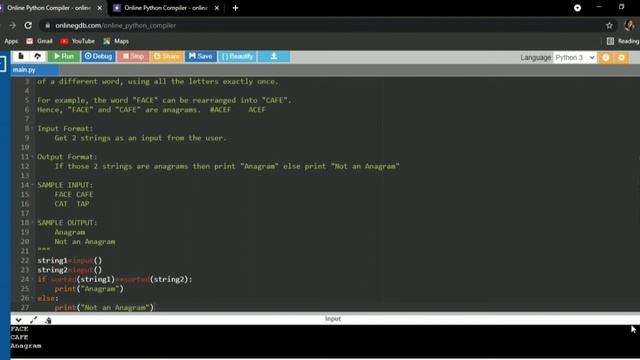Click code line string2=input()
The image size is (640, 360).
(70, 270)
